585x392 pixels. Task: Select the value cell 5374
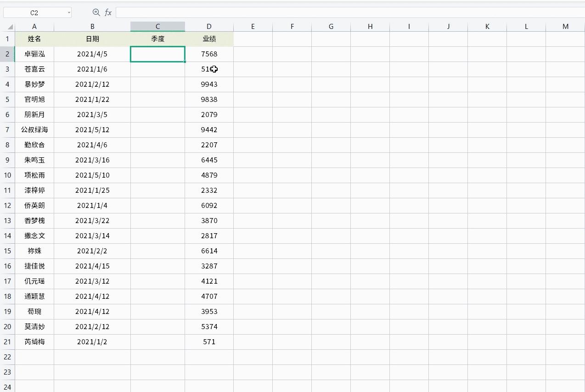pyautogui.click(x=209, y=327)
